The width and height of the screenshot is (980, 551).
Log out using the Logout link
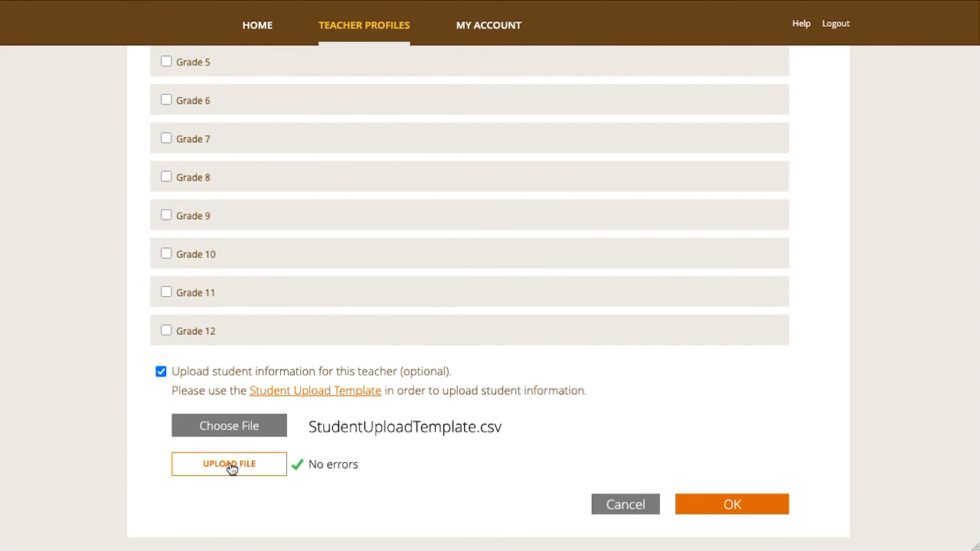(x=835, y=24)
